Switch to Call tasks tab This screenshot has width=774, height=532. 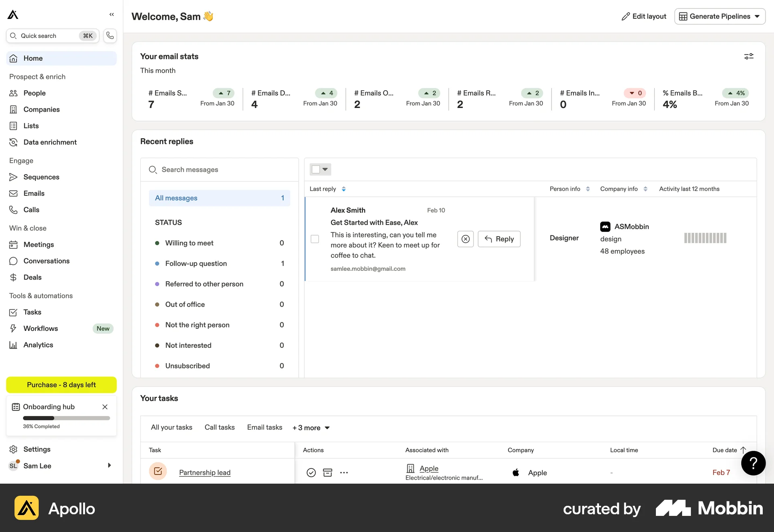220,427
